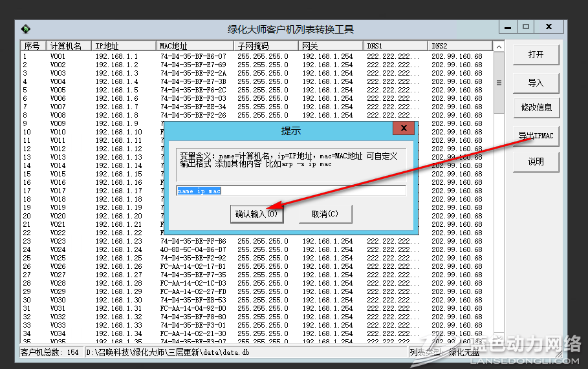The width and height of the screenshot is (588, 369).
Task: Maximize the main application window
Action: [526, 27]
